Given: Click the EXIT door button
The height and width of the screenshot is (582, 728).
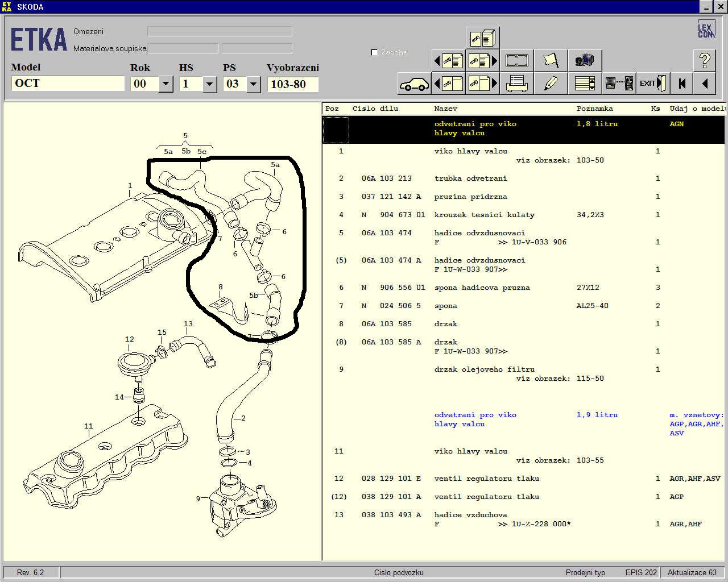Looking at the screenshot, I should (653, 84).
